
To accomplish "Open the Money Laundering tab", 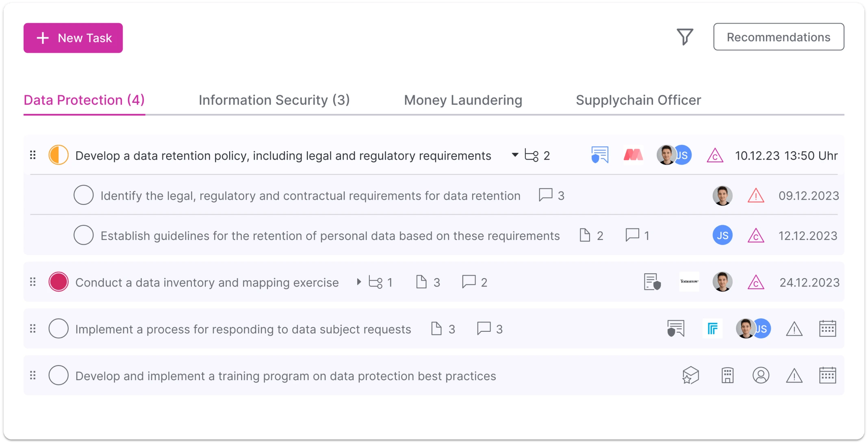I will tap(463, 100).
